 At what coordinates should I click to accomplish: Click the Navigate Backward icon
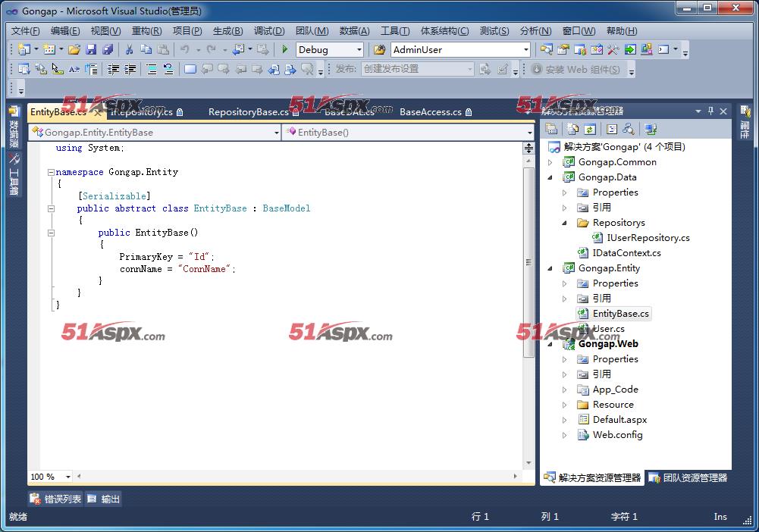pyautogui.click(x=237, y=49)
